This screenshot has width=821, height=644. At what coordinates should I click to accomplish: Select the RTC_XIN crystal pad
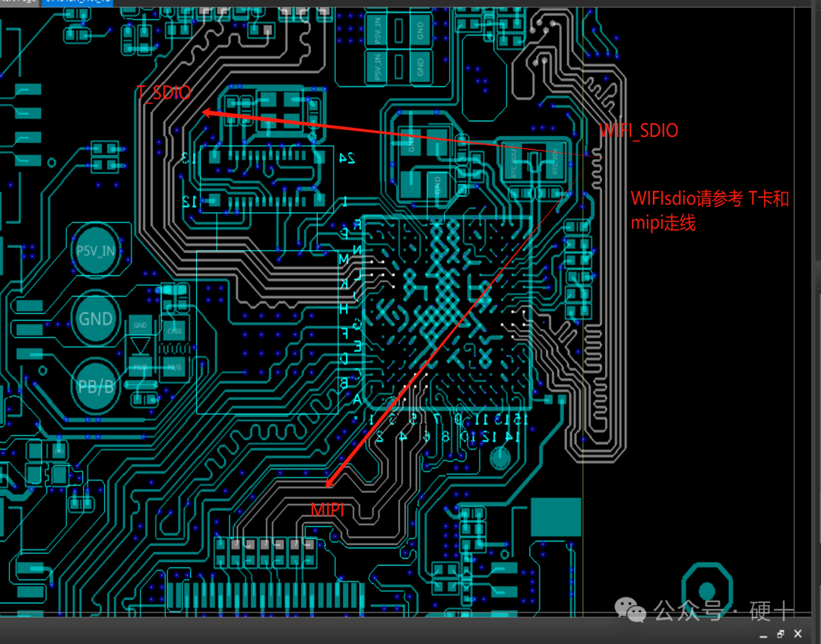(554, 160)
